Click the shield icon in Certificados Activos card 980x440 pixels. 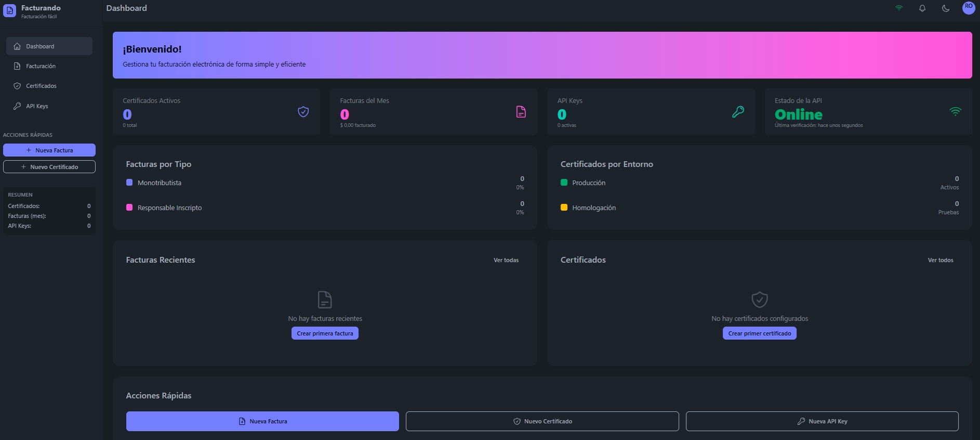tap(303, 112)
